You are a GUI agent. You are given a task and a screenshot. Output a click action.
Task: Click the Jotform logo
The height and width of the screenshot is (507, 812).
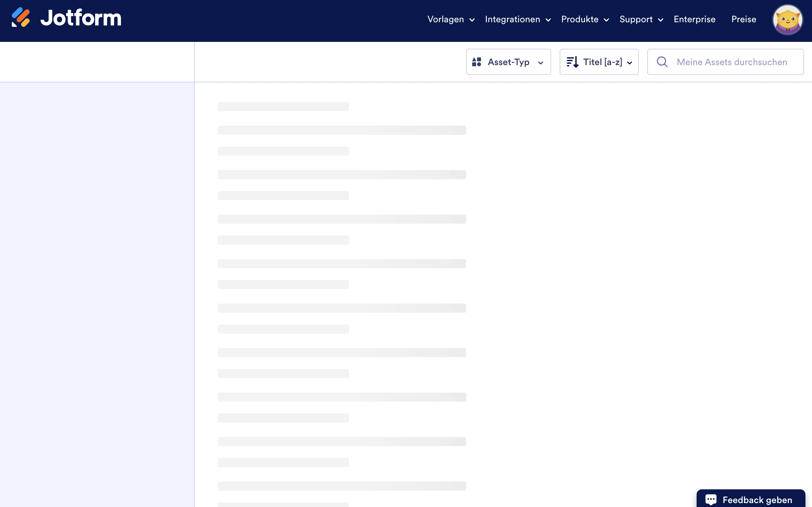pyautogui.click(x=66, y=18)
